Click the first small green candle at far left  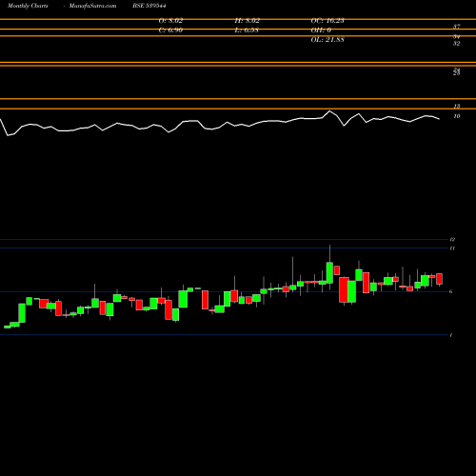pyautogui.click(x=7, y=327)
